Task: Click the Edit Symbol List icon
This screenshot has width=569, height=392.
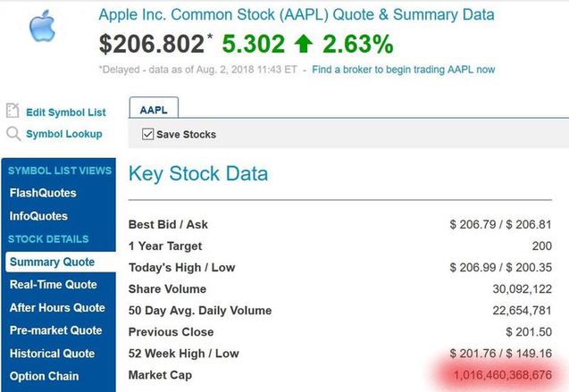Action: (x=13, y=112)
